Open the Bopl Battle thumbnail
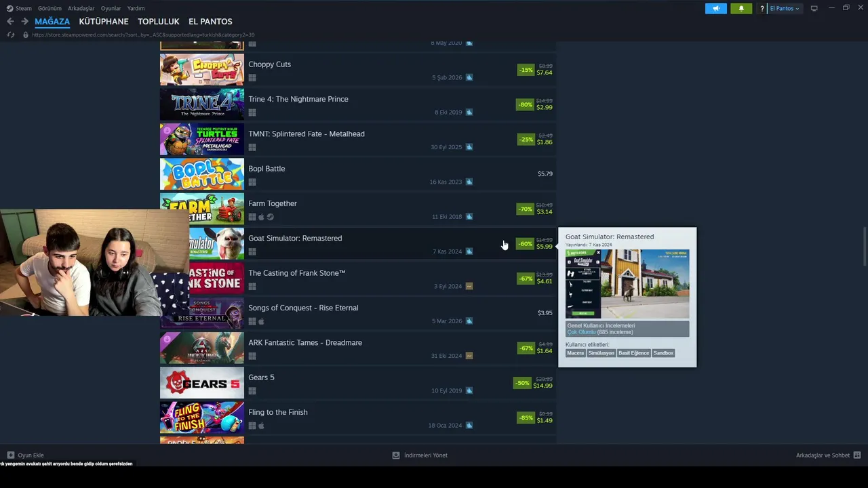Image resolution: width=868 pixels, height=488 pixels. 202,174
